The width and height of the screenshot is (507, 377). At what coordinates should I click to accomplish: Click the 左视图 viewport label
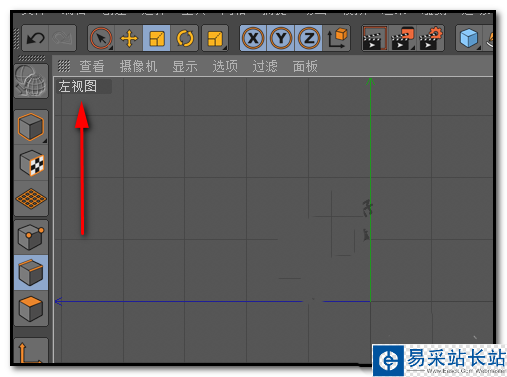click(78, 86)
